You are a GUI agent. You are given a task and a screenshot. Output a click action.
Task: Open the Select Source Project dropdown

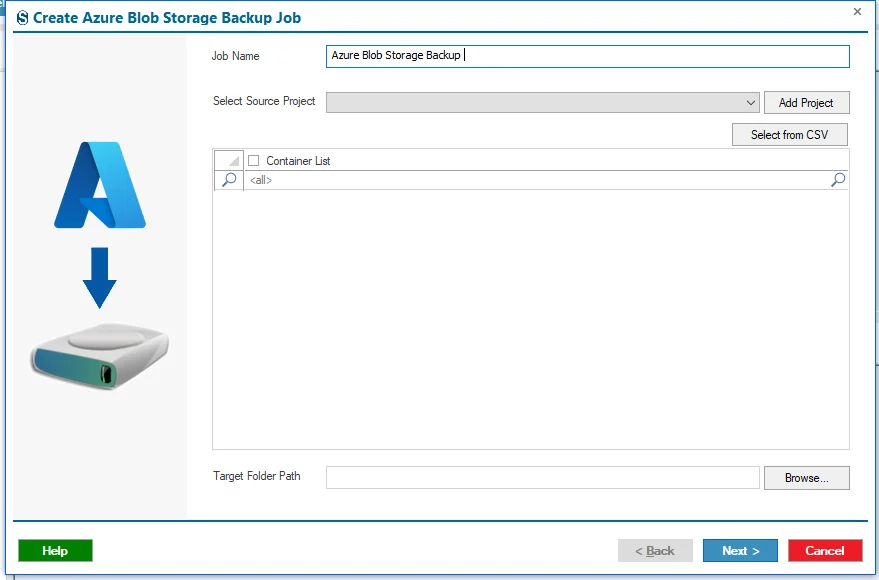(543, 103)
